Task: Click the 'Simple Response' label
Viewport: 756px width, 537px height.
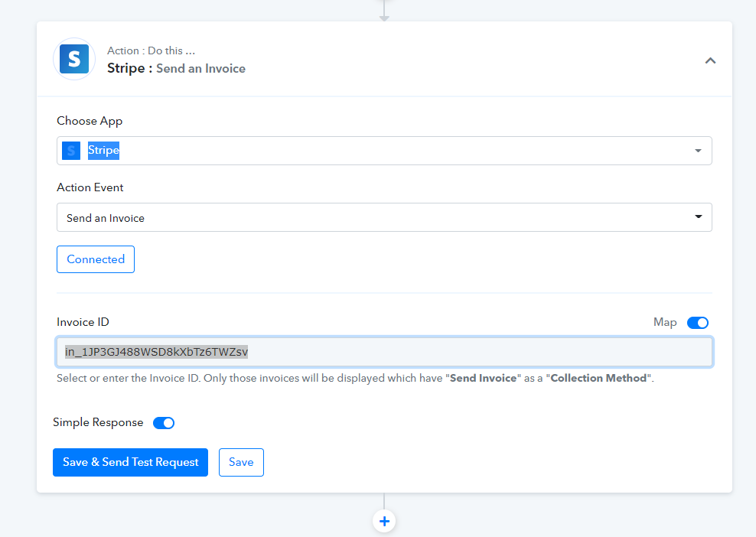Action: point(98,422)
